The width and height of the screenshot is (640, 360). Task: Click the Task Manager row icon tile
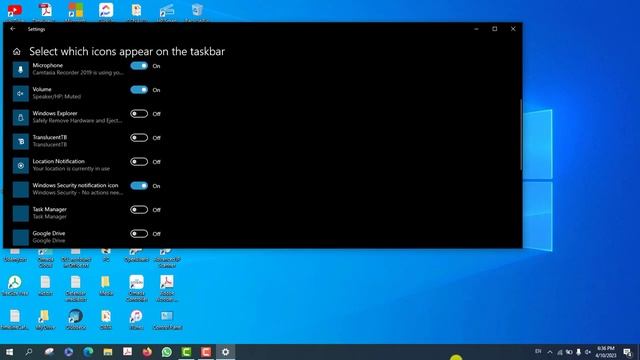point(20,213)
